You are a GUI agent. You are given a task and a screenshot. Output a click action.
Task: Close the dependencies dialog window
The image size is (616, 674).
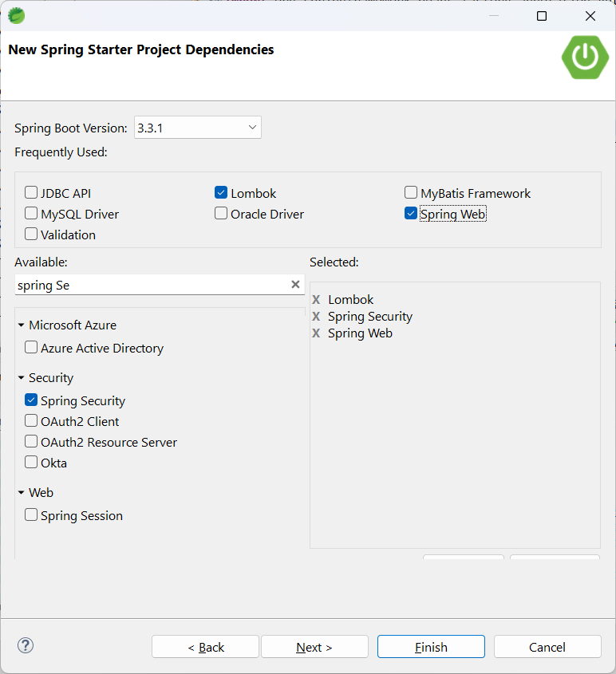(x=590, y=16)
